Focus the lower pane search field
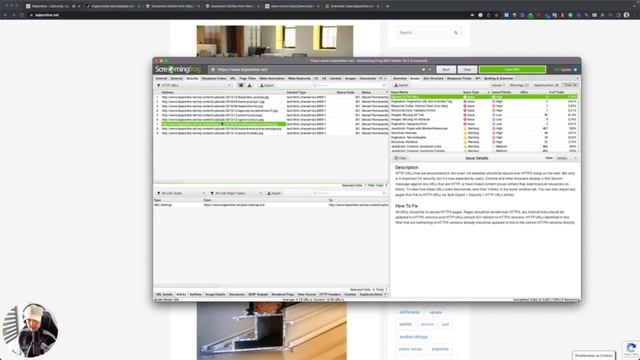Viewport: 640px width, 360px height. click(x=349, y=193)
